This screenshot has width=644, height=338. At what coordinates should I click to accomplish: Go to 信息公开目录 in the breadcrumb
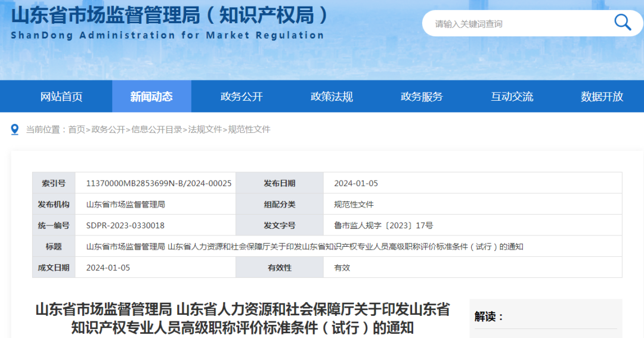click(x=156, y=129)
